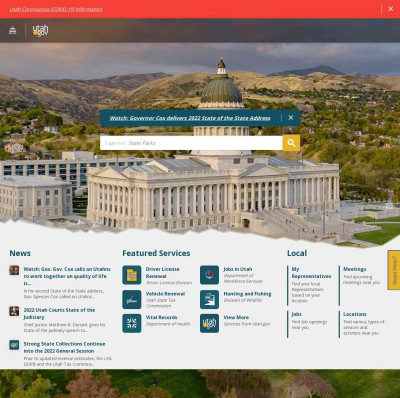
Task: Select Meetings under Local section
Action: (355, 269)
